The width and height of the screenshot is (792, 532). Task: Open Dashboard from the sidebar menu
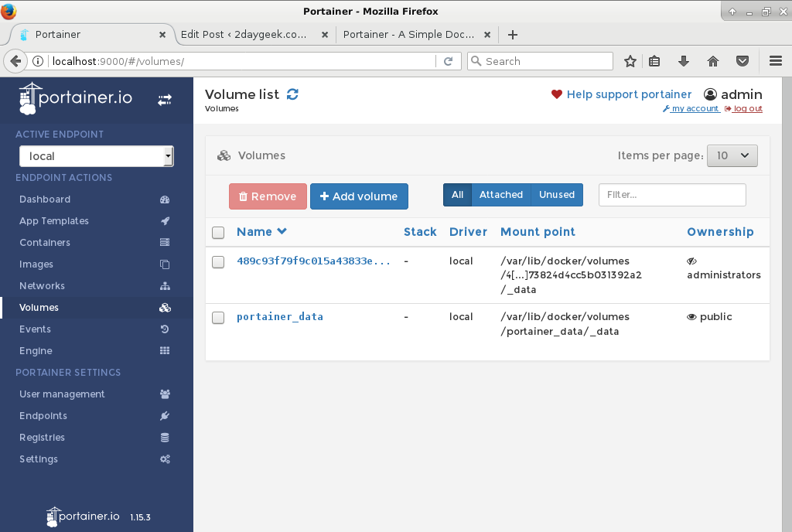[45, 199]
